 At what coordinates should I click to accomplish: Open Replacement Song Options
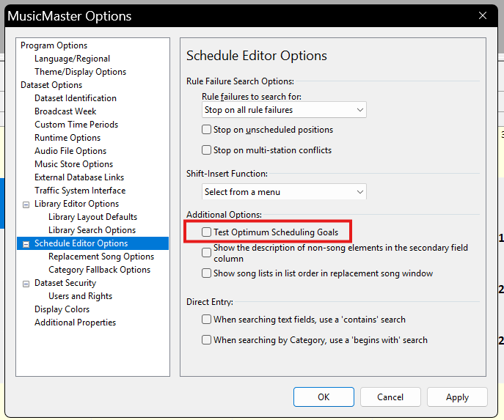(101, 257)
